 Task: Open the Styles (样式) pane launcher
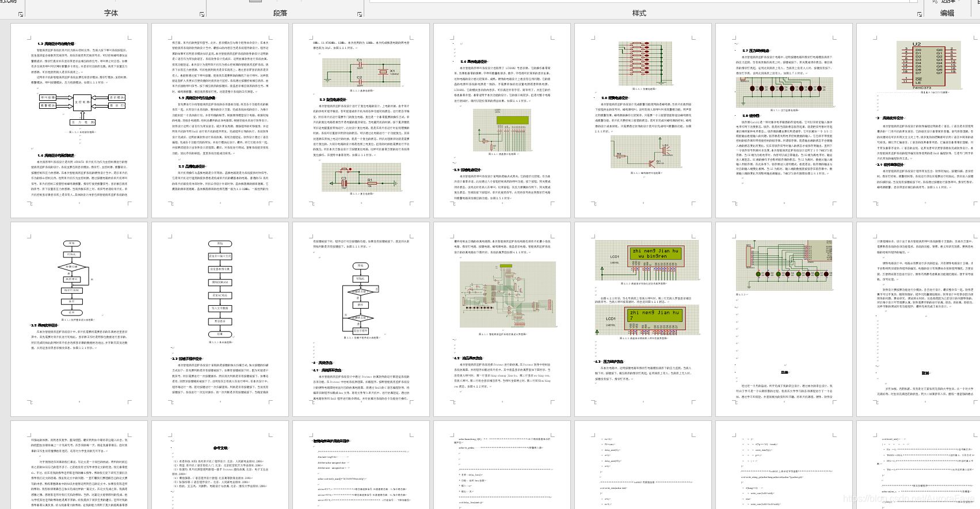[x=920, y=14]
